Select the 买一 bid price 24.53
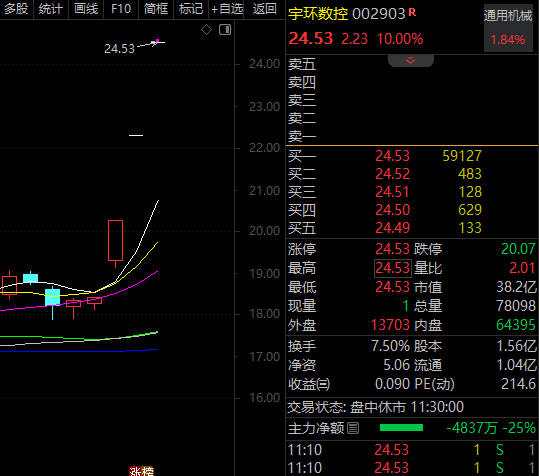 pyautogui.click(x=392, y=156)
